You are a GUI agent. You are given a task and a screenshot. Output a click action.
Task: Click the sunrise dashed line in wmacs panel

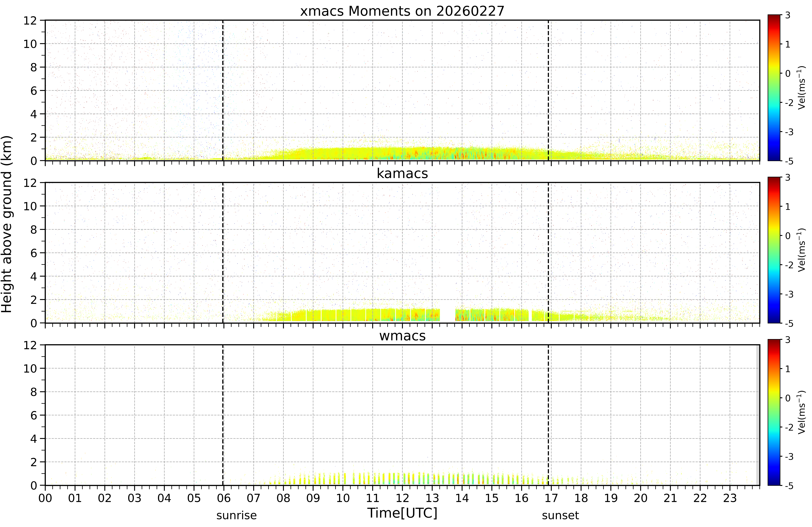click(x=223, y=415)
